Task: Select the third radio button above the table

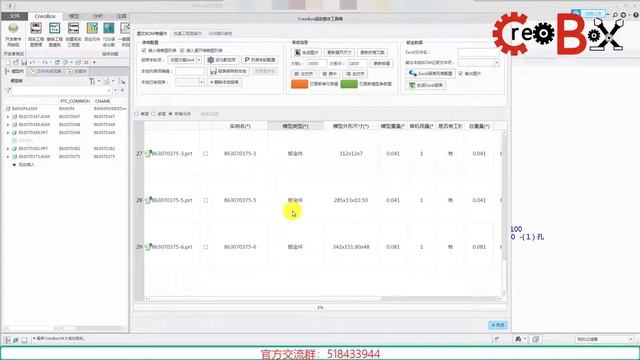Action: pos(171,114)
